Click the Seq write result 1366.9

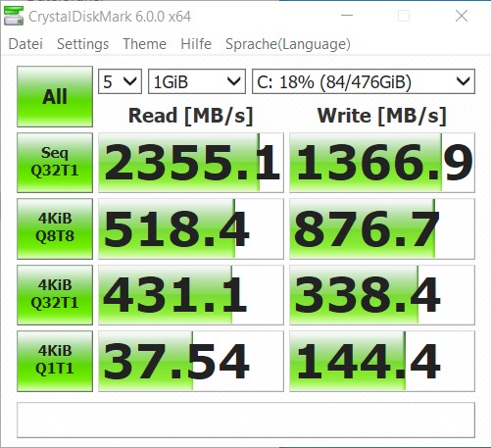pyautogui.click(x=382, y=163)
